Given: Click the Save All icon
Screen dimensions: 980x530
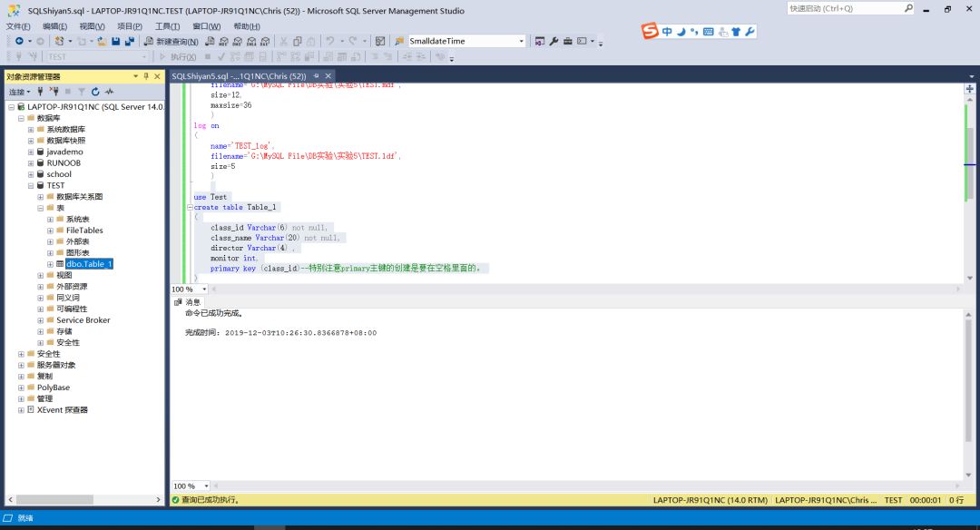Looking at the screenshot, I should [130, 41].
